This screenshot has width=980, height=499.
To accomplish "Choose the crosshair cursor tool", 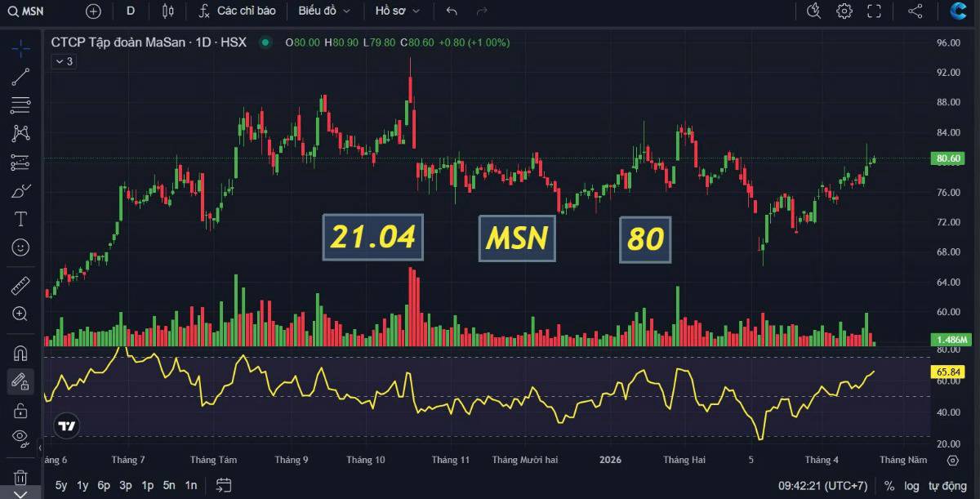I will [20, 48].
